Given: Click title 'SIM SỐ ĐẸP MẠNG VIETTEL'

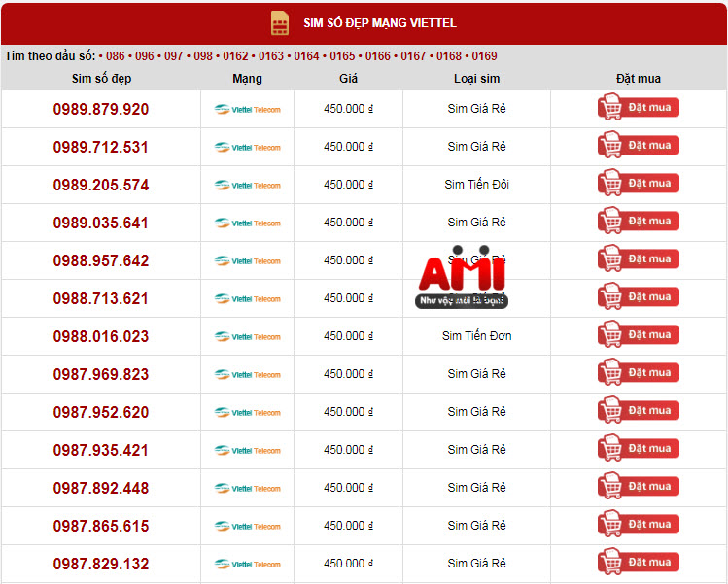Looking at the screenshot, I should tap(380, 23).
